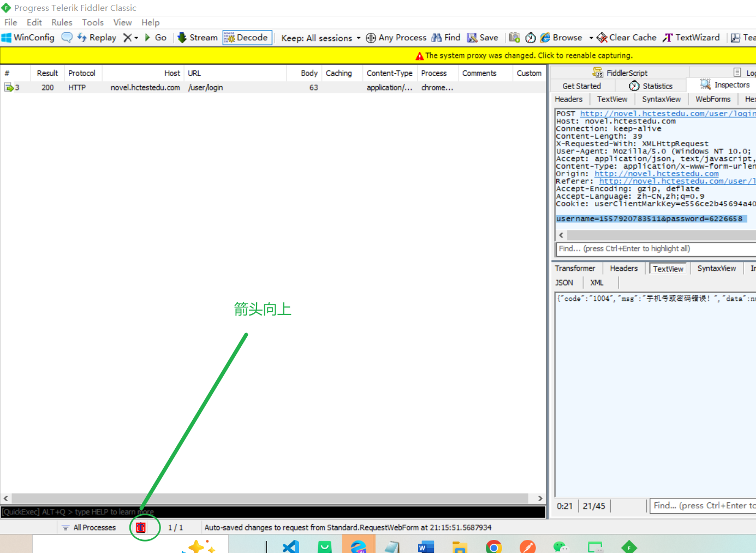Click Go to resume breakpoints

click(x=156, y=37)
